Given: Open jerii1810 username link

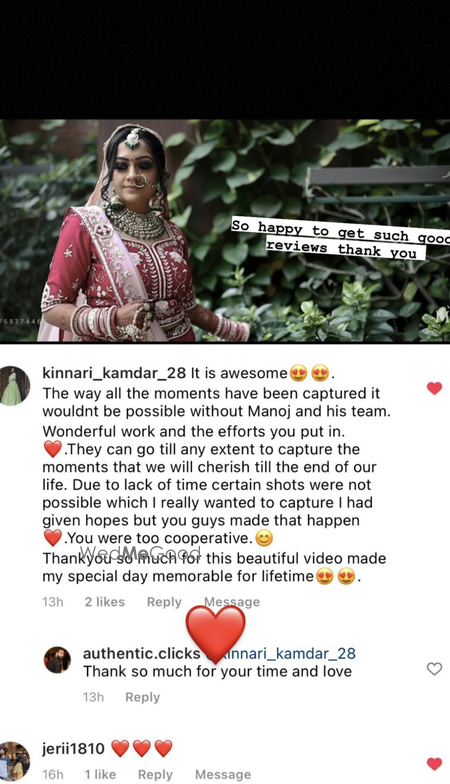Looking at the screenshot, I should pos(74,748).
